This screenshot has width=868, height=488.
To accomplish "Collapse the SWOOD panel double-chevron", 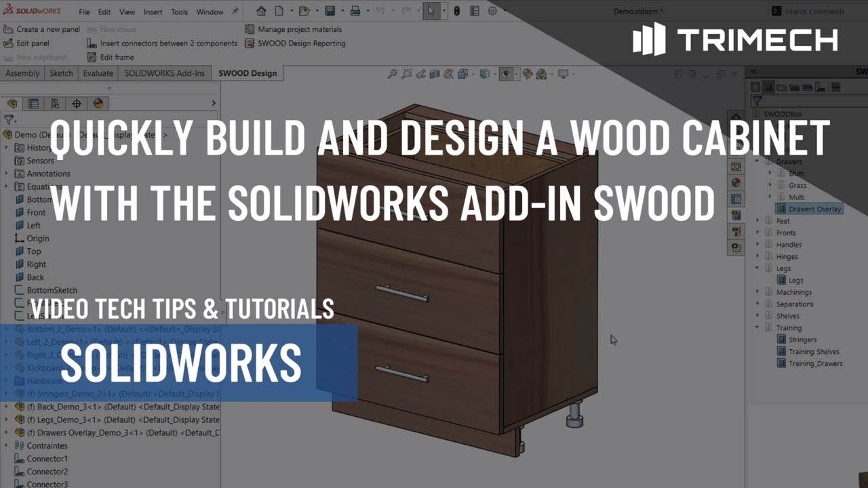I will pos(753,71).
